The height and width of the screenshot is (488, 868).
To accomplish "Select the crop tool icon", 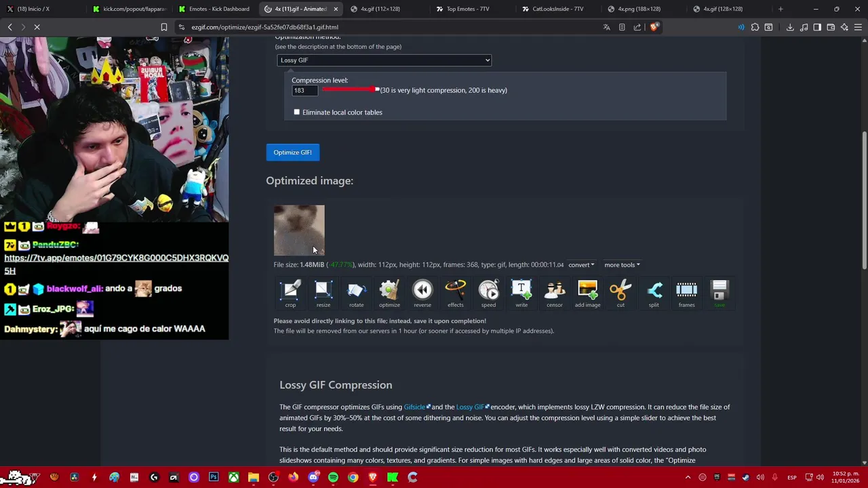I will 290,294.
